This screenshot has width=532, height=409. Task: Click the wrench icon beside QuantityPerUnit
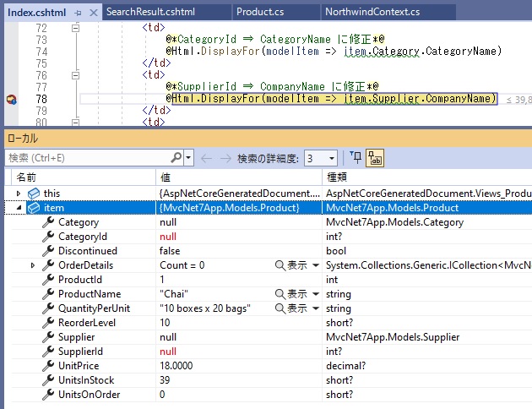pyautogui.click(x=48, y=308)
